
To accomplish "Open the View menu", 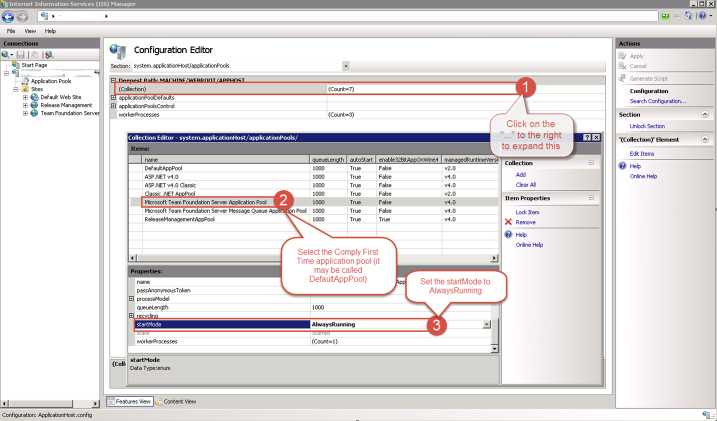I will point(30,31).
